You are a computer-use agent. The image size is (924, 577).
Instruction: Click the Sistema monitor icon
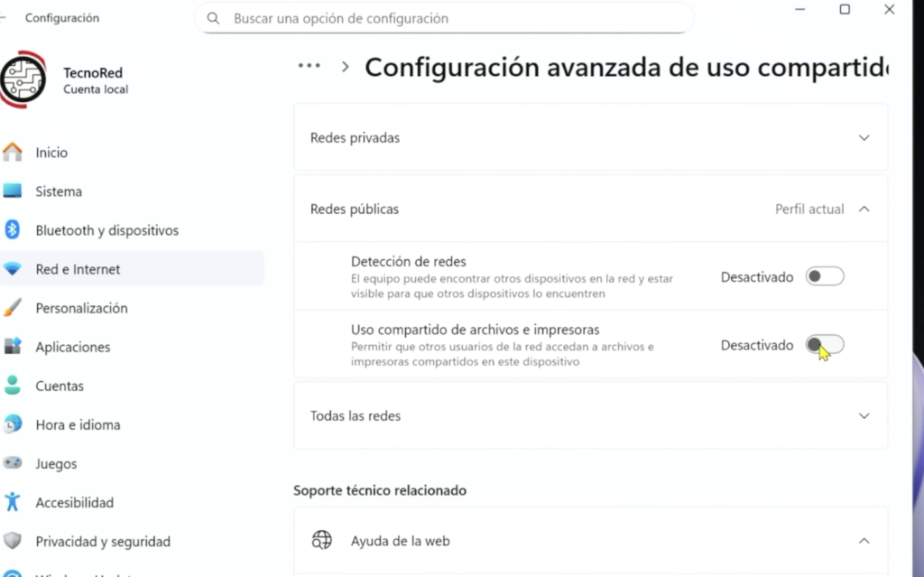(13, 191)
